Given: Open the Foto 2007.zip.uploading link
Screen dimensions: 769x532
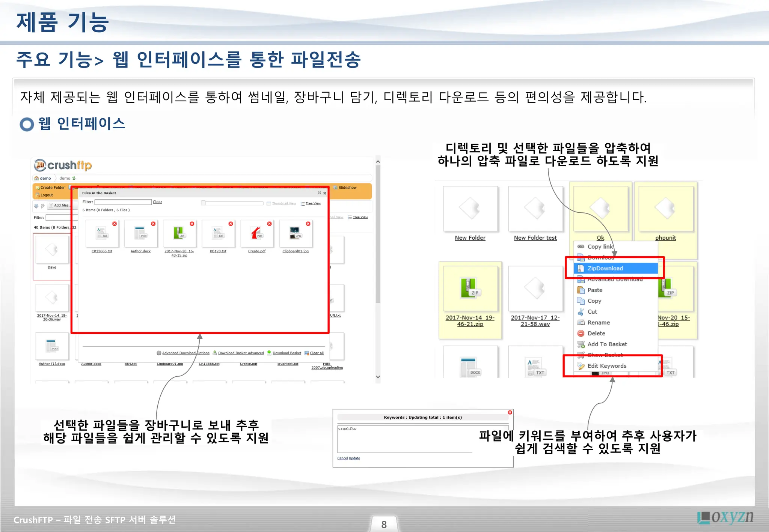Looking at the screenshot, I should [x=327, y=366].
